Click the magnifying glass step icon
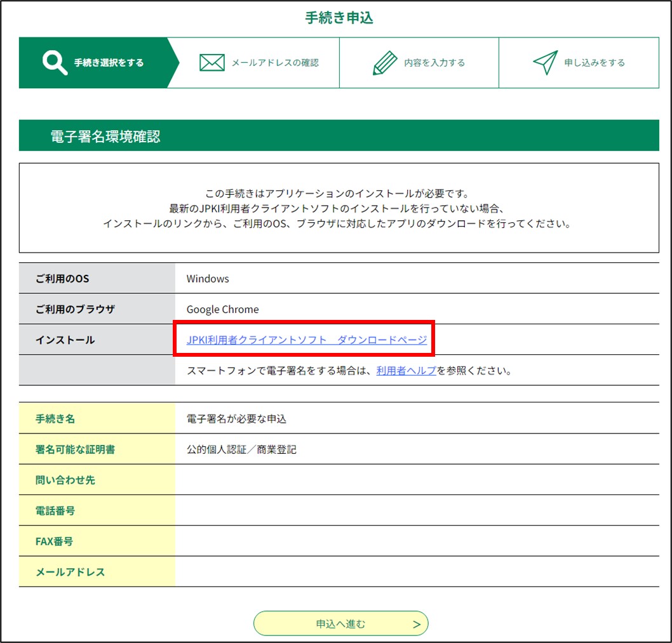 point(55,63)
